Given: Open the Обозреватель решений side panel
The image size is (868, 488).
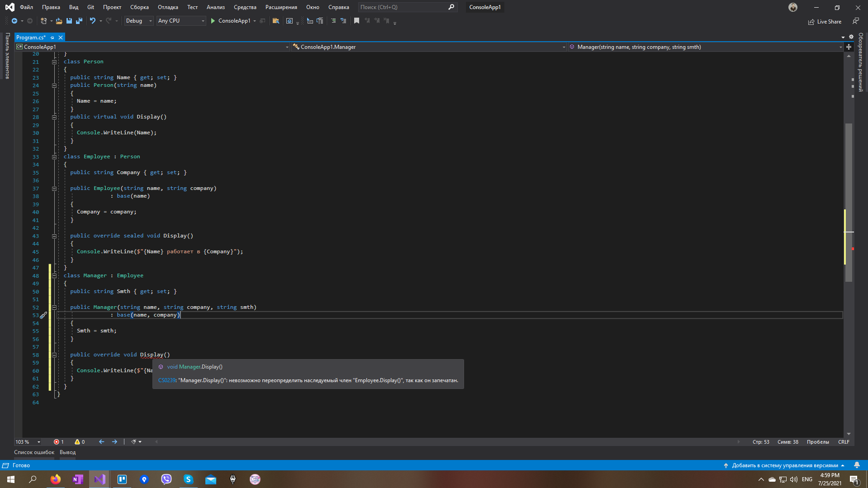Looking at the screenshot, I should tap(861, 62).
